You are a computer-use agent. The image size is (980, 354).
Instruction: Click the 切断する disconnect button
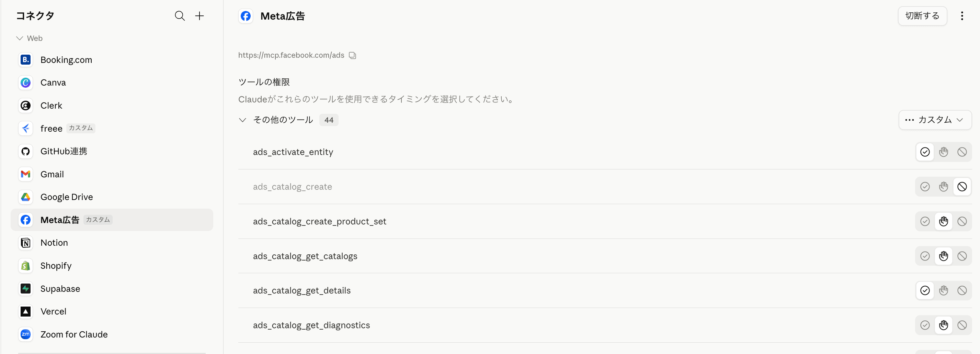coord(922,15)
